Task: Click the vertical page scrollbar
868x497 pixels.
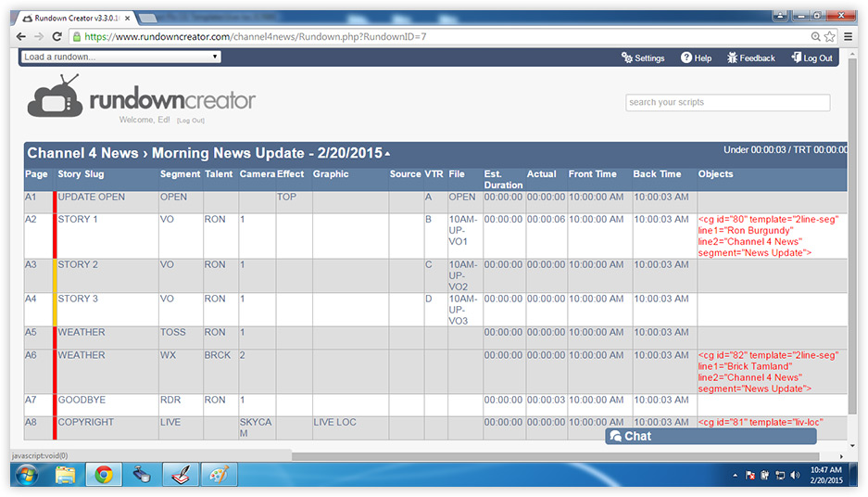Action: click(x=852, y=238)
